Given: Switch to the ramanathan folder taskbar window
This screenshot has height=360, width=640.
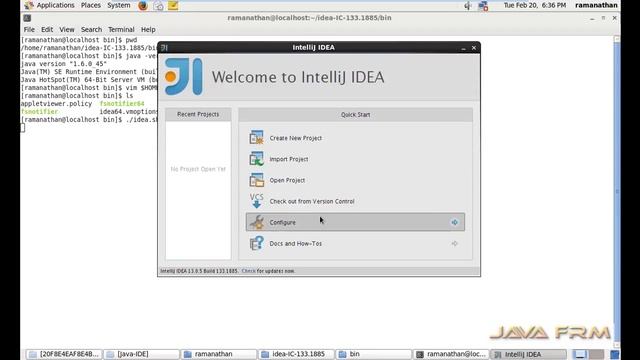Looking at the screenshot, I should [219, 354].
